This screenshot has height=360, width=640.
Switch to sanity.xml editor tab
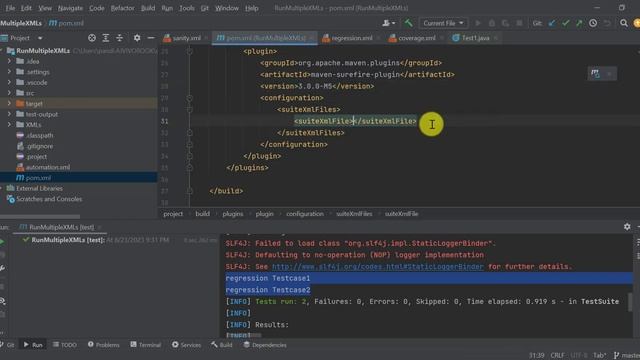pos(186,38)
